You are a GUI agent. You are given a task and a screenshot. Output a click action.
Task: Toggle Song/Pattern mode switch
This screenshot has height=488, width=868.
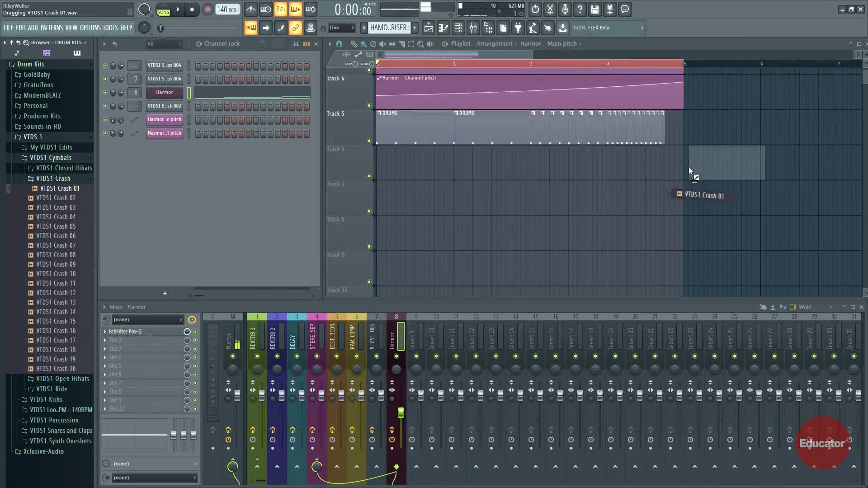[x=163, y=9]
